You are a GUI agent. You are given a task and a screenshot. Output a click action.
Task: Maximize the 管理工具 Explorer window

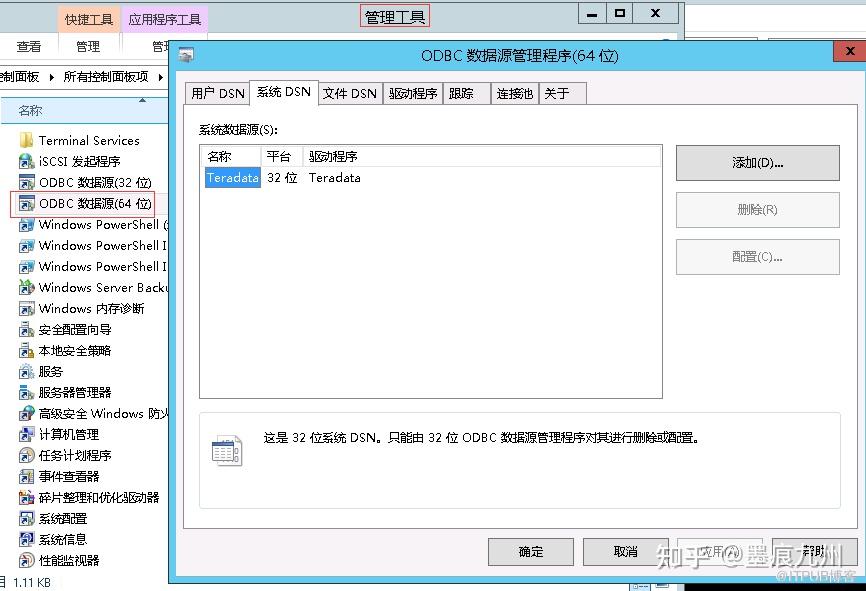point(620,13)
